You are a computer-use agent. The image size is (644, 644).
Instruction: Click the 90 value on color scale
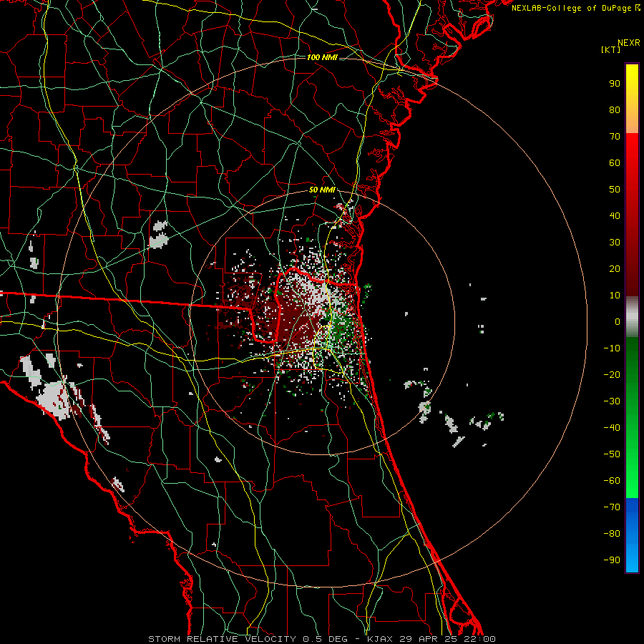tap(615, 84)
